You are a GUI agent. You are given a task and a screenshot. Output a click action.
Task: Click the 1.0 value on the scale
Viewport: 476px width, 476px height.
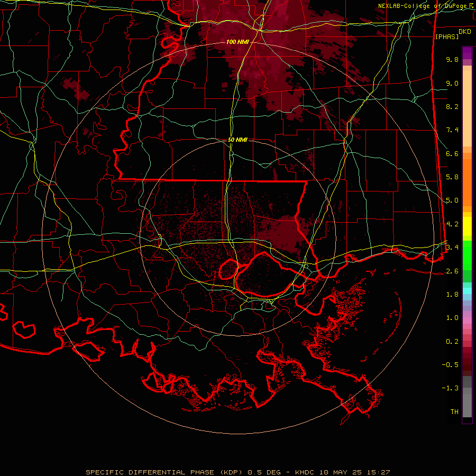[x=452, y=318]
